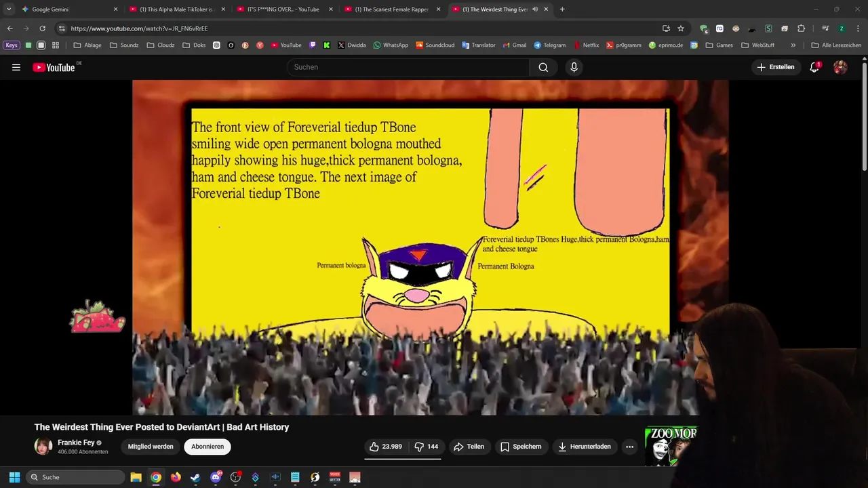
Task: Open the YouTube account avatar menu
Action: pos(840,67)
